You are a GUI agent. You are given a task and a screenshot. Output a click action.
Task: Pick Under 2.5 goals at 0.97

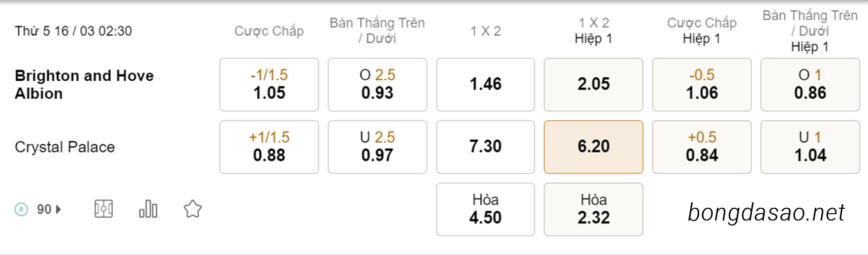(x=377, y=147)
